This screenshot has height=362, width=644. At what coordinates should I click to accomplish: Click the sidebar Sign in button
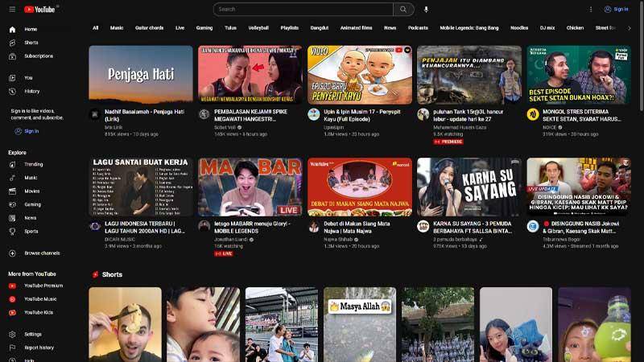pyautogui.click(x=27, y=131)
